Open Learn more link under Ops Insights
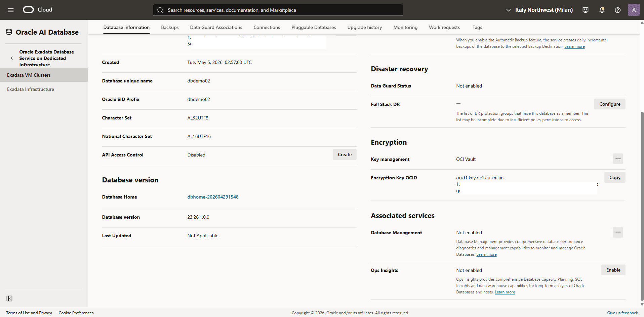This screenshot has height=317, width=644. point(505,292)
